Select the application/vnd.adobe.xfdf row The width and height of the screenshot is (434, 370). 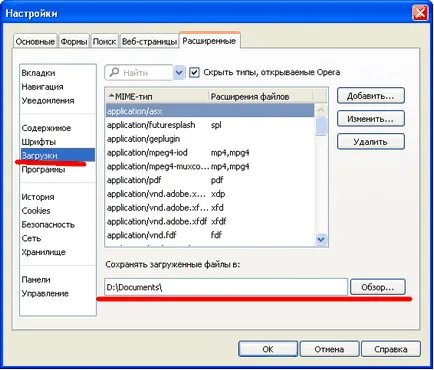(210, 221)
